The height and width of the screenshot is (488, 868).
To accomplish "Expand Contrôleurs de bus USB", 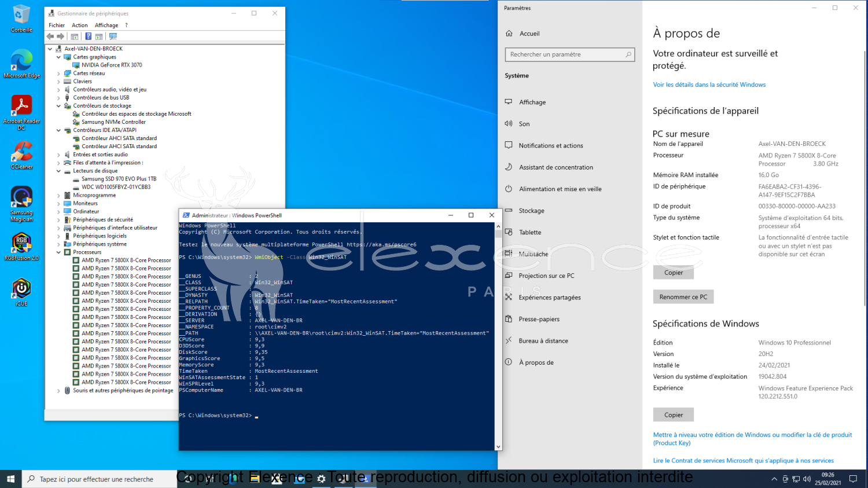I will pos(58,98).
